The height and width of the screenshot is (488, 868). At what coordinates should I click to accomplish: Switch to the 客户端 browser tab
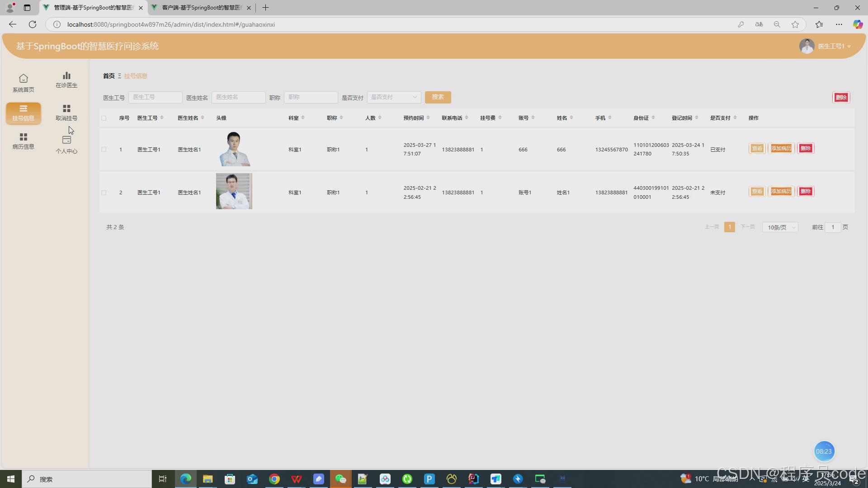tap(202, 8)
